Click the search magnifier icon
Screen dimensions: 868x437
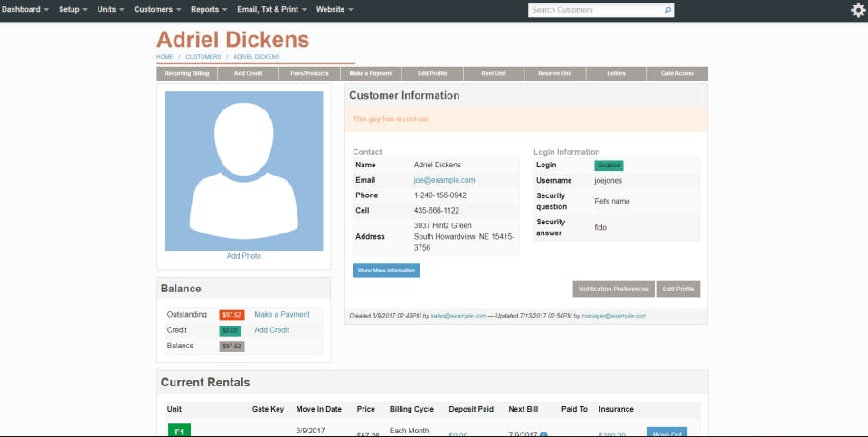668,10
